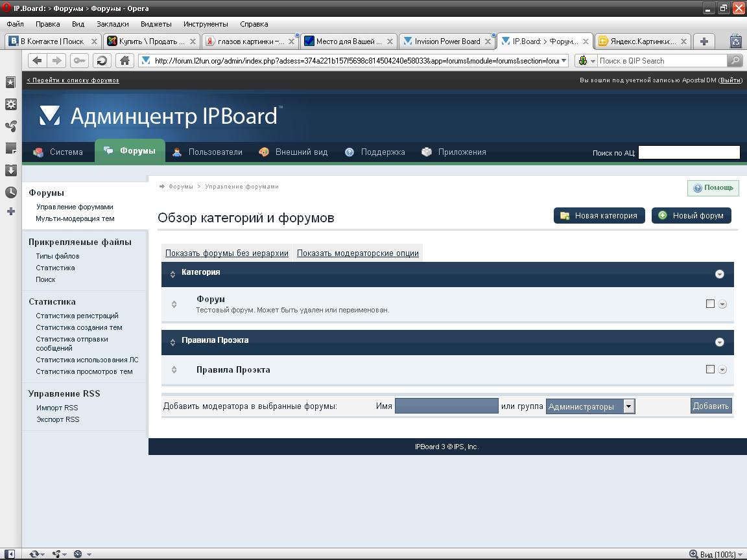This screenshot has width=747, height=560.
Task: Reload the page with the refresh icon
Action: 101,60
